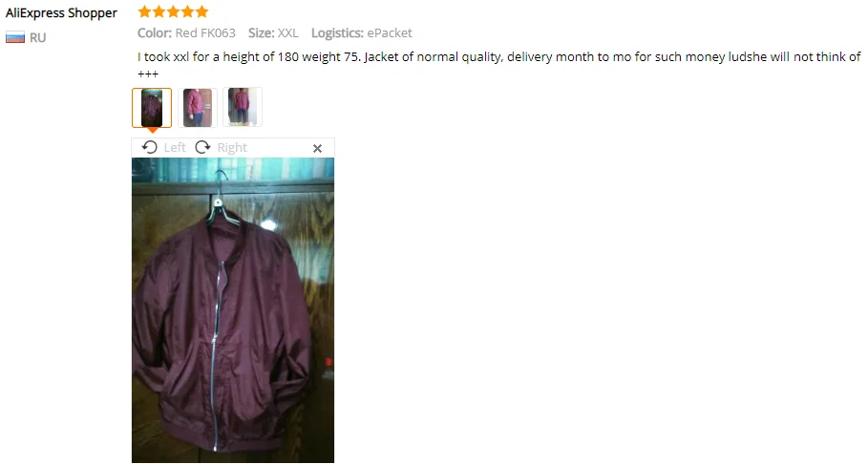
Task: Click the RU country label
Action: pyautogui.click(x=37, y=37)
